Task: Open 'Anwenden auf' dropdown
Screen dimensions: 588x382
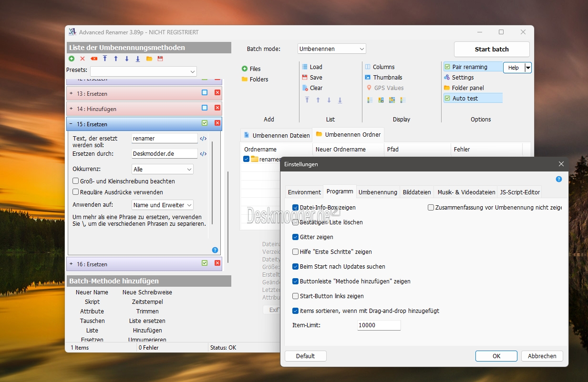Action: point(162,205)
